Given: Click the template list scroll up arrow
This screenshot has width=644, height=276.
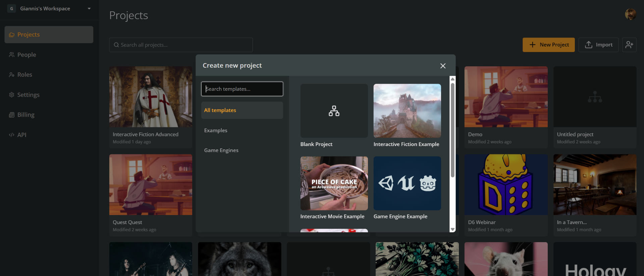Looking at the screenshot, I should [452, 79].
